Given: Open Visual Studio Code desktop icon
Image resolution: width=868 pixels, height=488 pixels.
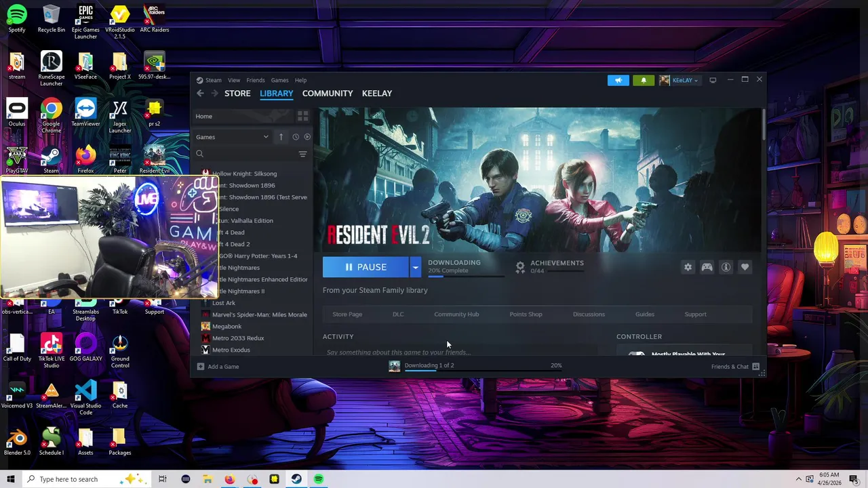Looking at the screenshot, I should point(85,398).
